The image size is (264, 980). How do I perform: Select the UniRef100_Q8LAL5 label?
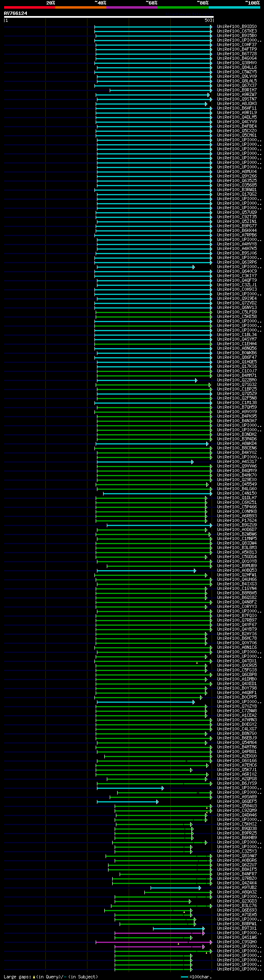237,81
